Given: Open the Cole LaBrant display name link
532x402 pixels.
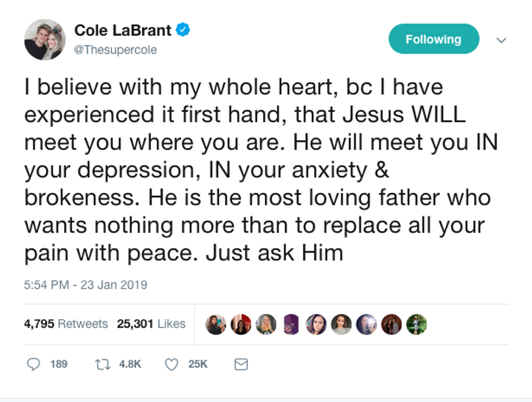Looking at the screenshot, I should [124, 30].
